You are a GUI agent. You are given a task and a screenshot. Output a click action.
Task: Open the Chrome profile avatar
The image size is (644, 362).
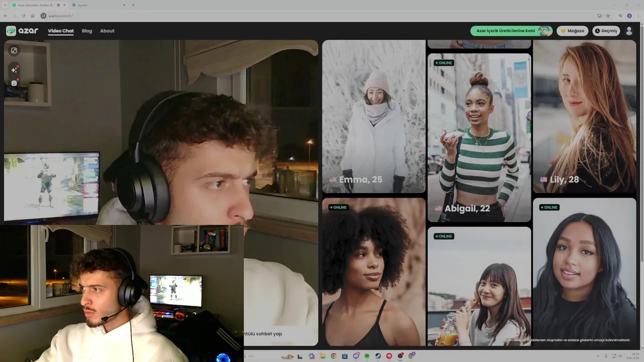629,16
